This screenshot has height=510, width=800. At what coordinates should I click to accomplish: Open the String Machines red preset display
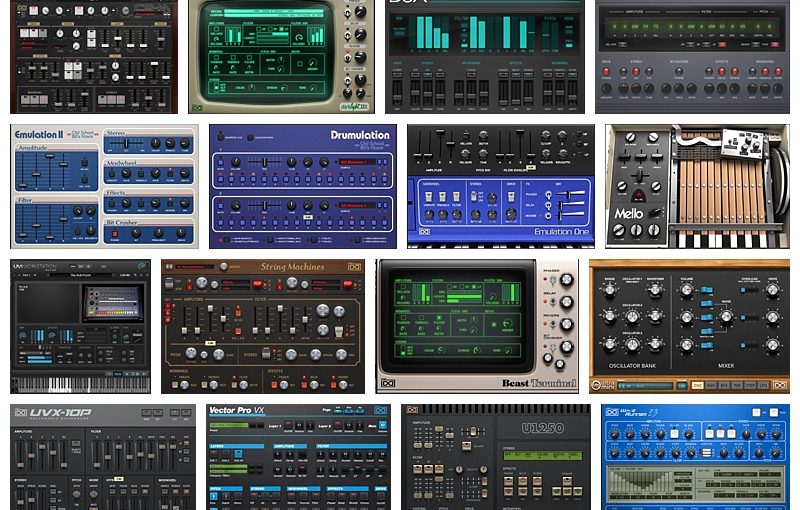click(x=194, y=267)
